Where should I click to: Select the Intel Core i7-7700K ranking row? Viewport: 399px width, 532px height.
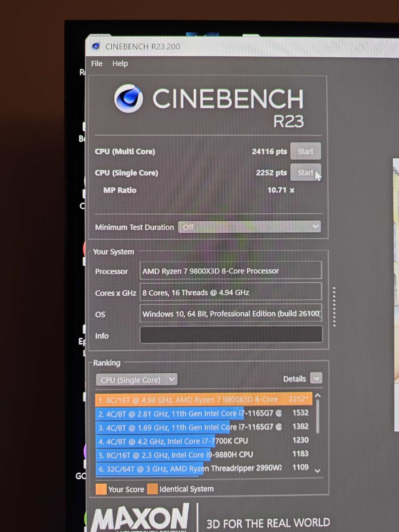point(204,441)
